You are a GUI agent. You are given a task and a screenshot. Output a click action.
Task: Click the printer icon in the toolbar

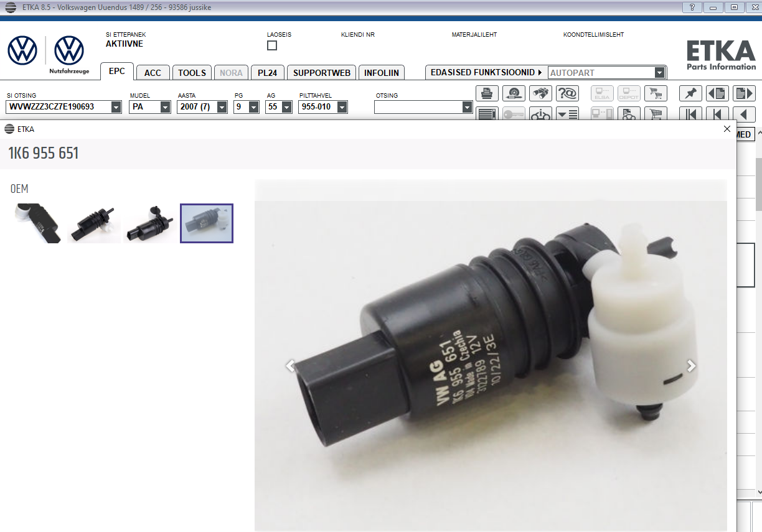[487, 93]
